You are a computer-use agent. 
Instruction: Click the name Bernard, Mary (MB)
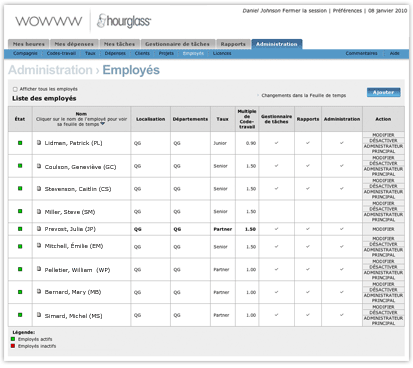pyautogui.click(x=73, y=292)
